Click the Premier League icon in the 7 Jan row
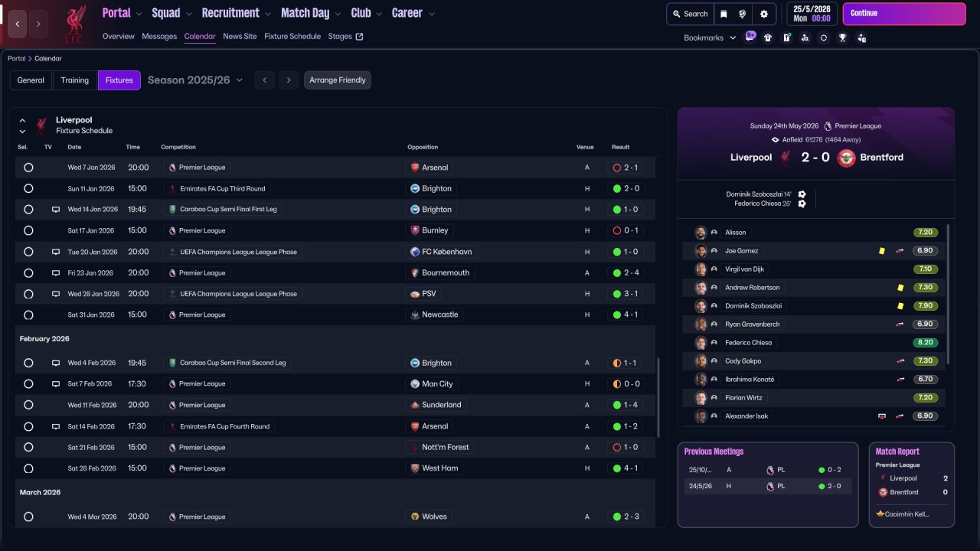The width and height of the screenshot is (980, 551). coord(172,168)
